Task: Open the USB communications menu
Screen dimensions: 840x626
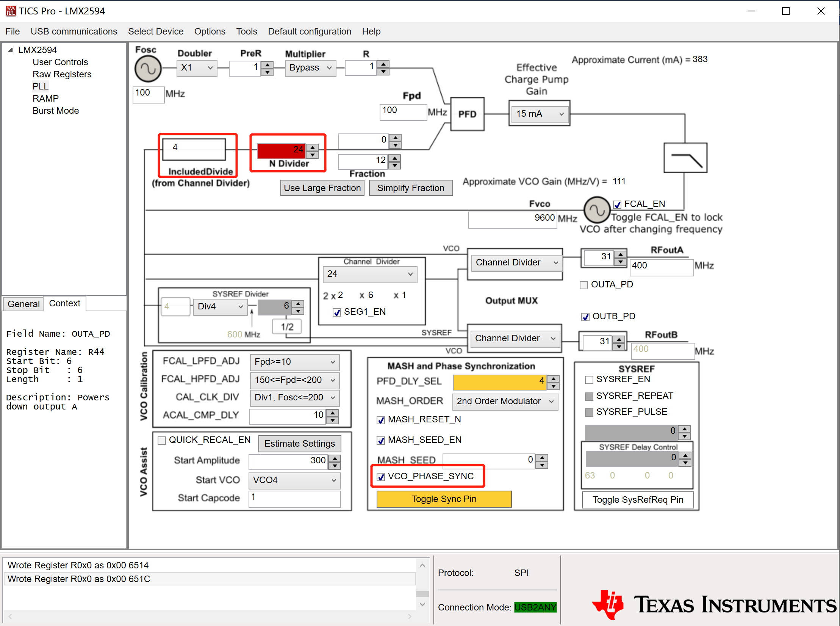Action: pyautogui.click(x=74, y=31)
